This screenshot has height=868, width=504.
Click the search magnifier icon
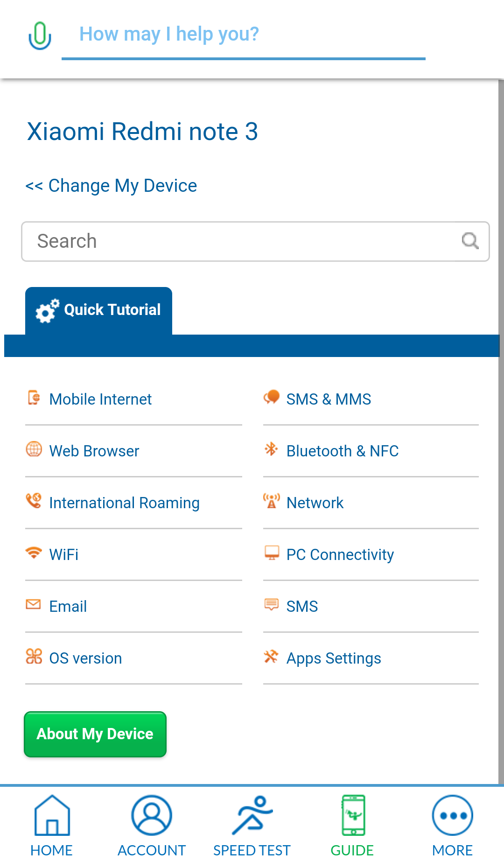click(469, 241)
